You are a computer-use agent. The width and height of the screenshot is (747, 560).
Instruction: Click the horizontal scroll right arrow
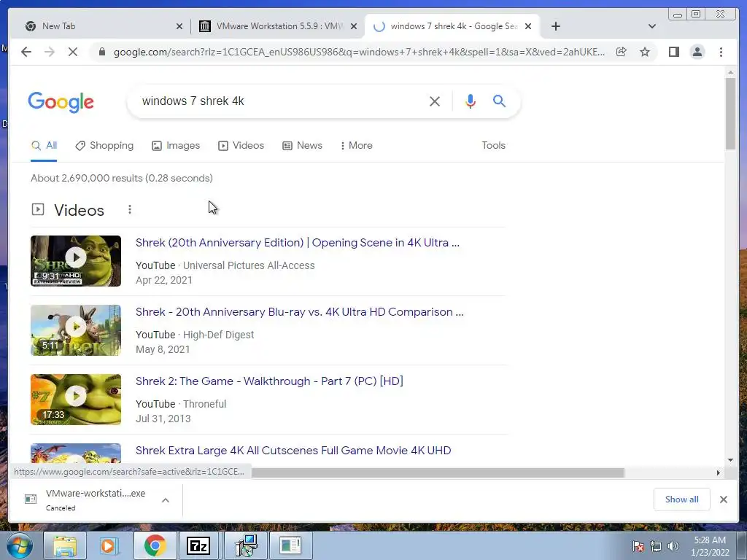(x=719, y=472)
